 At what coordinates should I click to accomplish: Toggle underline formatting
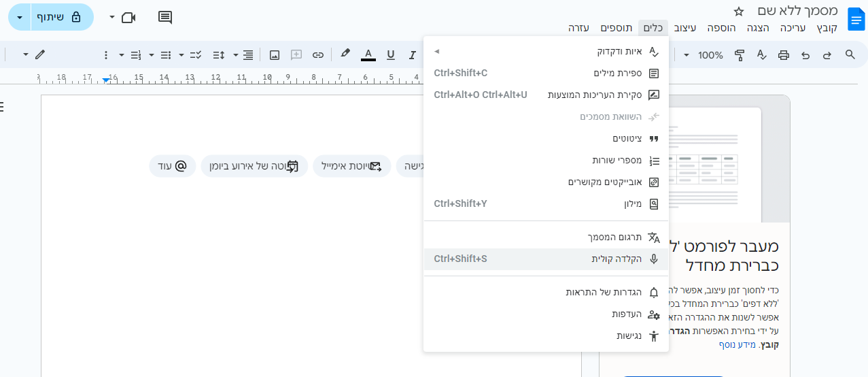[390, 55]
